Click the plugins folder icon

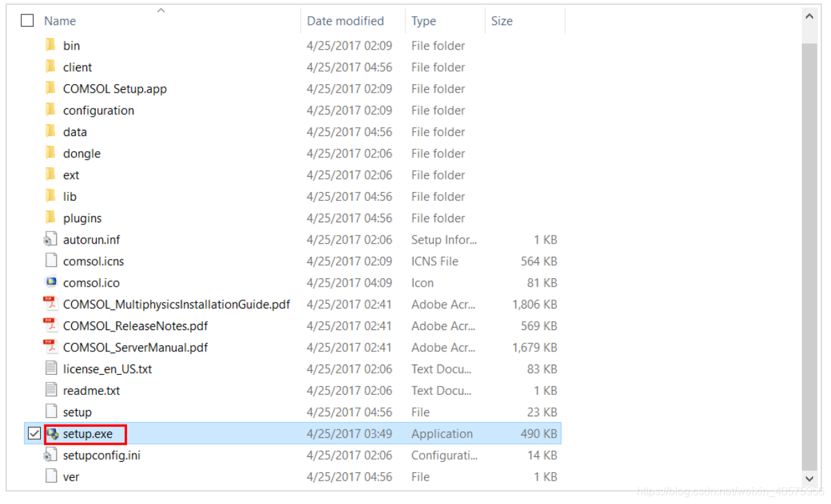50,217
